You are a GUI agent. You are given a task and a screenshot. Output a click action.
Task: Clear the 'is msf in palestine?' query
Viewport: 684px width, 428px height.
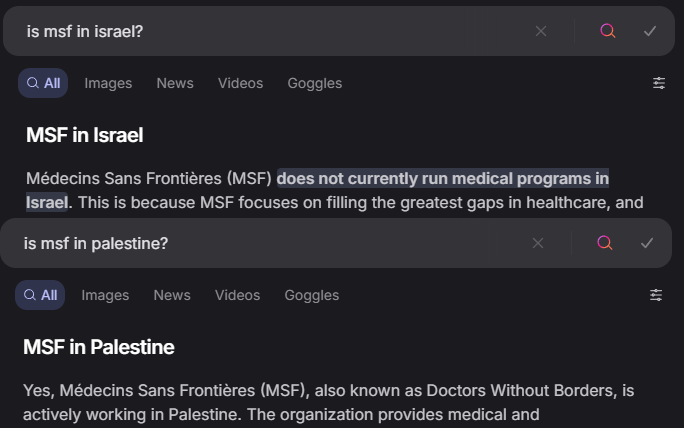coord(538,243)
